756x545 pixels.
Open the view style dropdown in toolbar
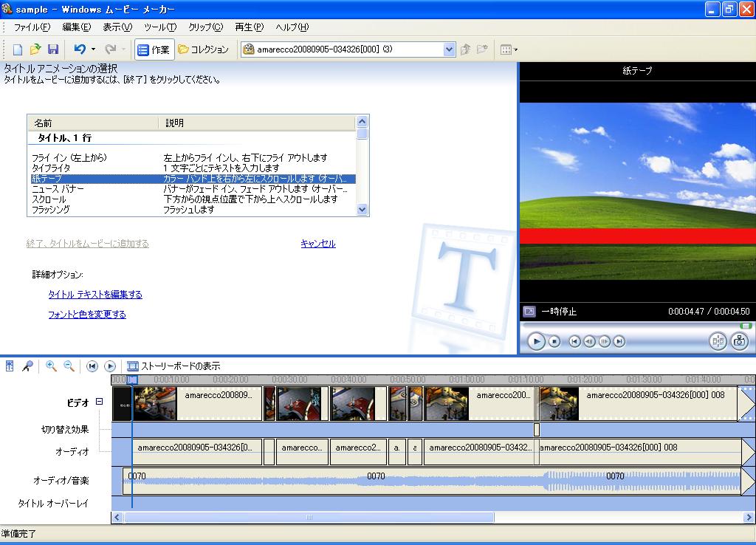pos(509,49)
